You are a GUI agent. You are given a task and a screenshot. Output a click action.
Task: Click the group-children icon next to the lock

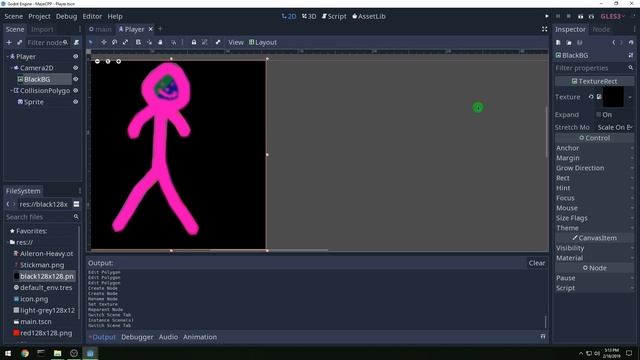point(205,42)
